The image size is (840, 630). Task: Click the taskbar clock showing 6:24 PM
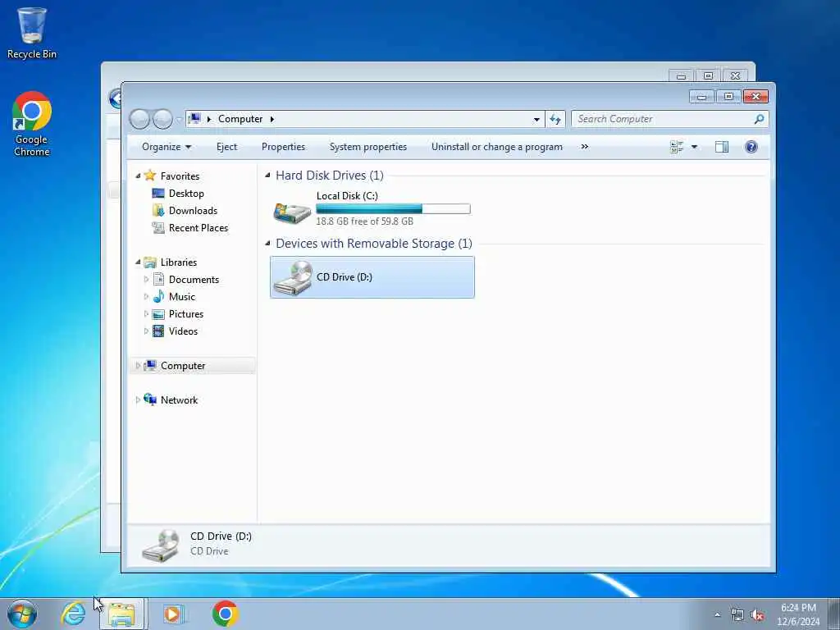pyautogui.click(x=798, y=614)
